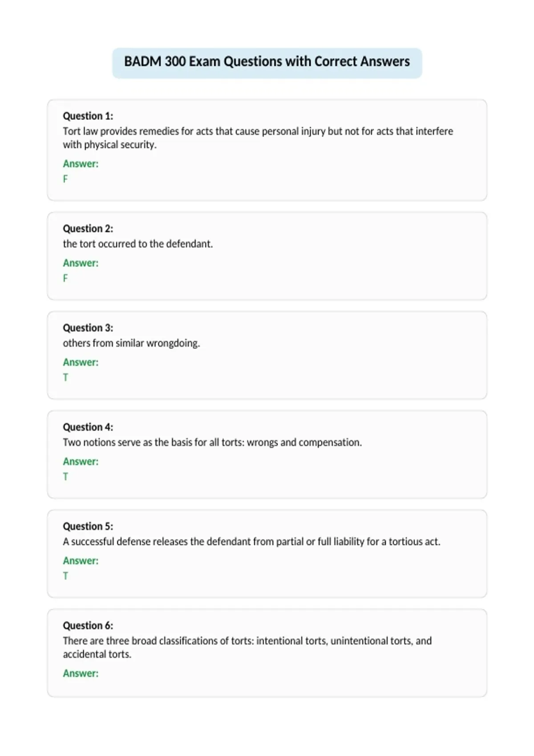534x756 pixels.
Task: Select the Question 3 heading
Action: [88, 328]
